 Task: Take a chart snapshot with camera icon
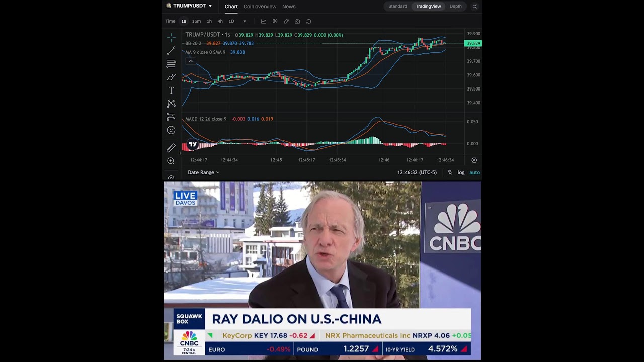297,21
